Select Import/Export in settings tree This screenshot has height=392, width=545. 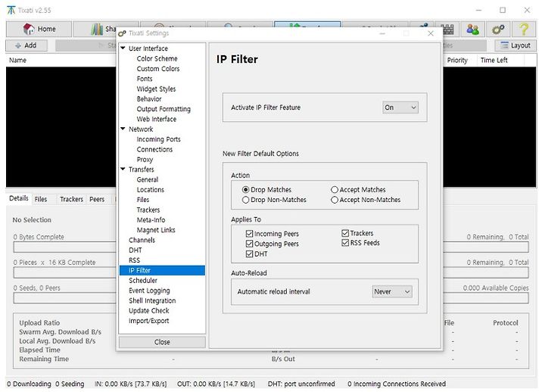click(149, 320)
